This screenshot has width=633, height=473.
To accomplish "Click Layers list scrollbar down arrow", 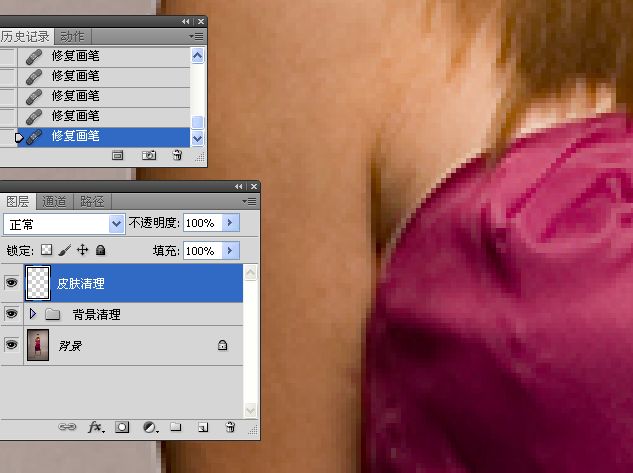I will (250, 410).
